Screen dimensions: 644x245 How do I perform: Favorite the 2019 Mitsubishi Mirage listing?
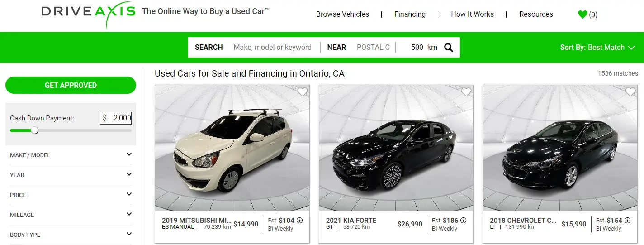pyautogui.click(x=302, y=92)
